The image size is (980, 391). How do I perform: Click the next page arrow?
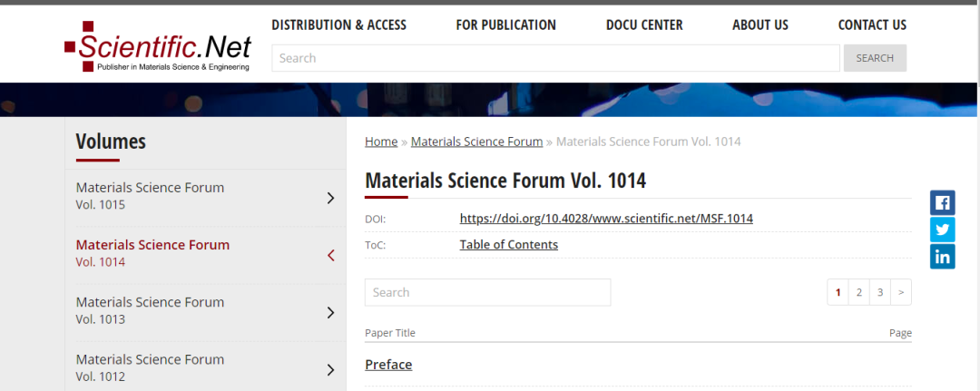[901, 292]
